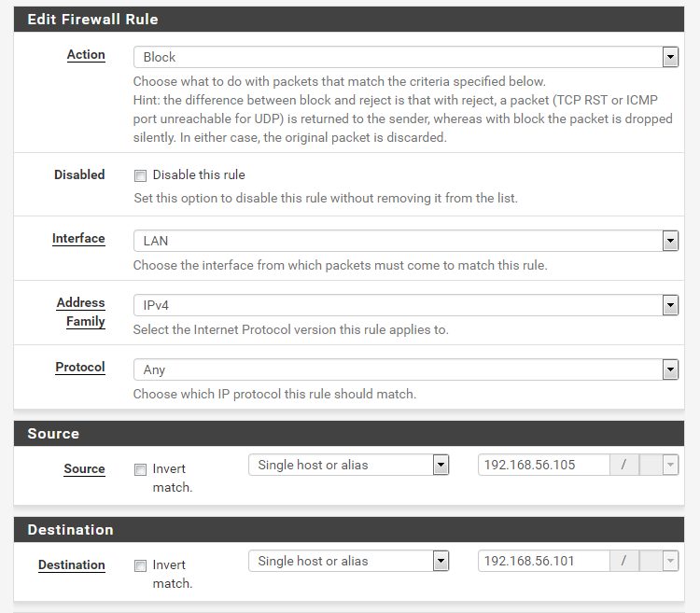The image size is (700, 613).
Task: Open the Action dropdown showing Block
Action: 405,57
